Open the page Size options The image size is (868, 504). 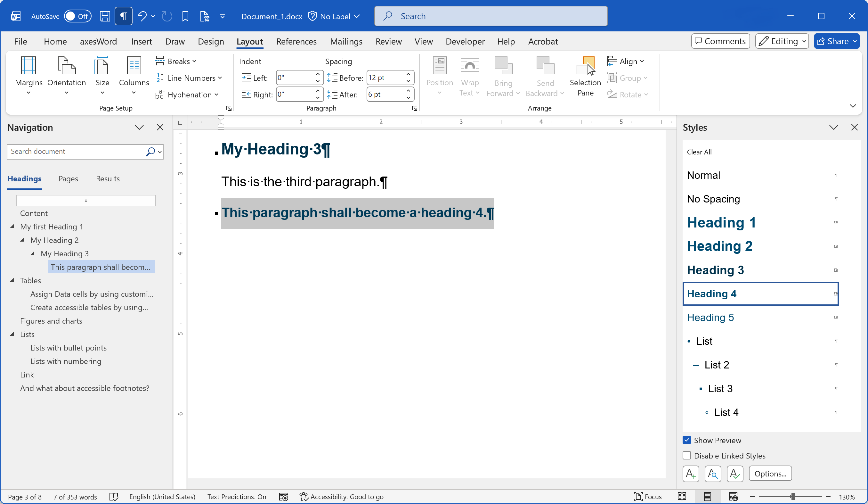(x=102, y=76)
